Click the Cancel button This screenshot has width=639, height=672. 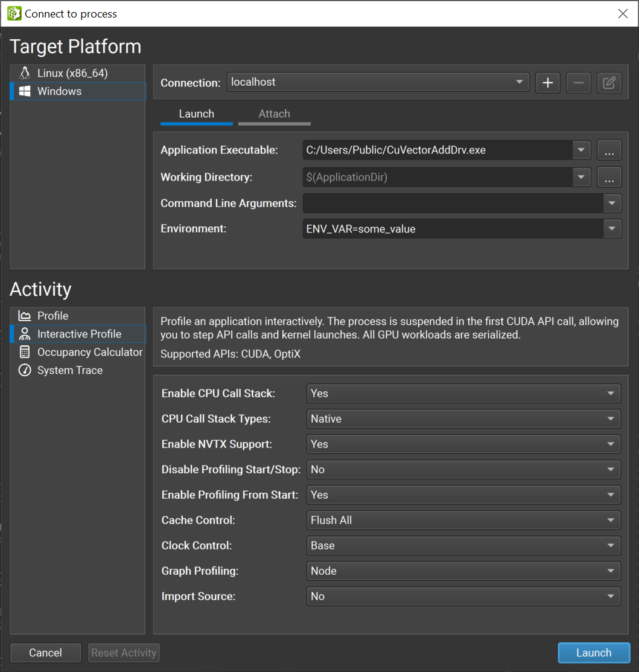coord(45,653)
